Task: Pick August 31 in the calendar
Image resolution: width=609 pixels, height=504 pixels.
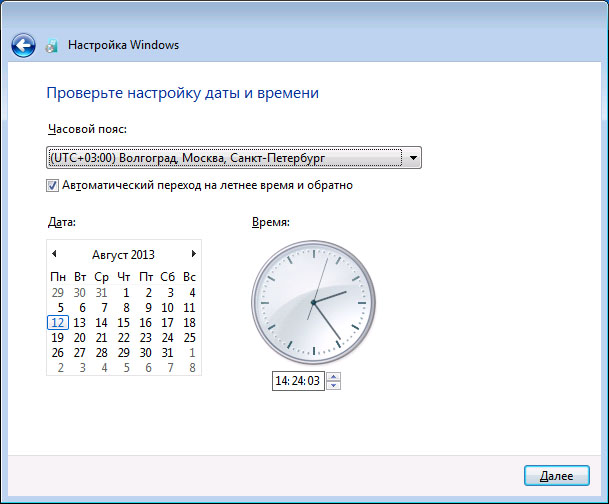Action: pos(167,353)
